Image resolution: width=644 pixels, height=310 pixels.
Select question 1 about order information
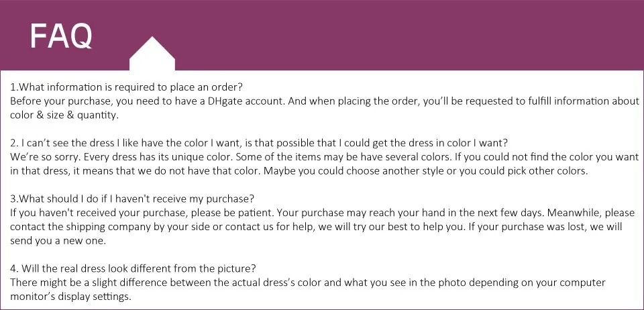(127, 87)
